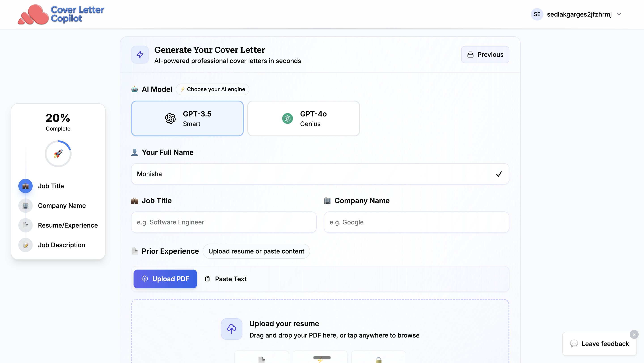644x363 pixels.
Task: Click the upload cloud icon in the drop zone
Action: pos(231,329)
